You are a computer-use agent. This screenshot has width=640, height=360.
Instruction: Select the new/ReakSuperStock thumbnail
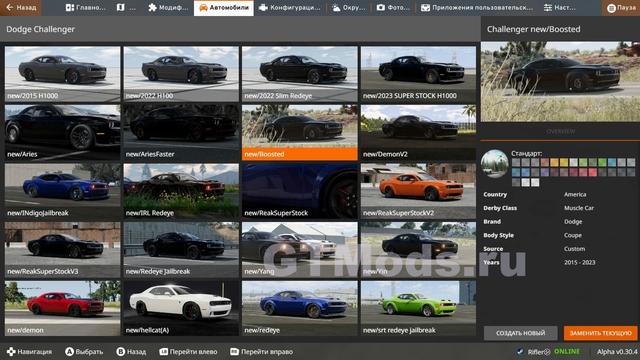[300, 191]
